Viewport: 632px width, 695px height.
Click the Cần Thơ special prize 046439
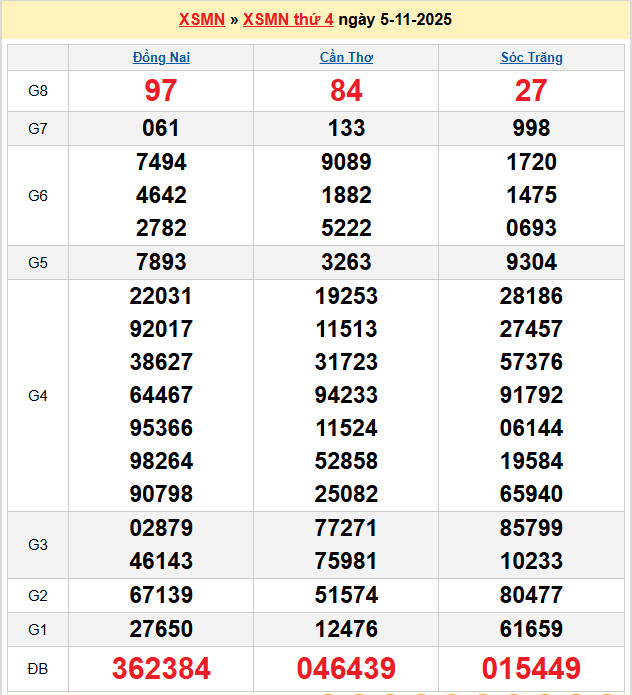tap(346, 669)
